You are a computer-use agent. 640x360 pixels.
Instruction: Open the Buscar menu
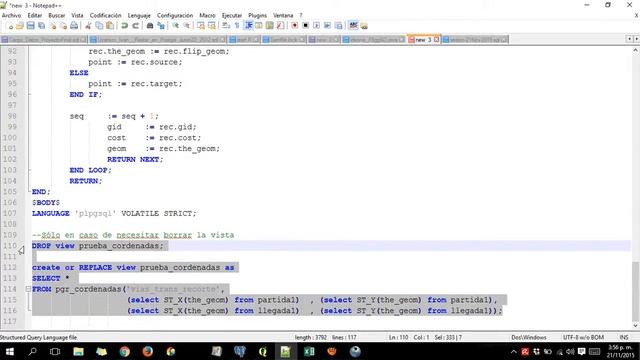point(57,16)
